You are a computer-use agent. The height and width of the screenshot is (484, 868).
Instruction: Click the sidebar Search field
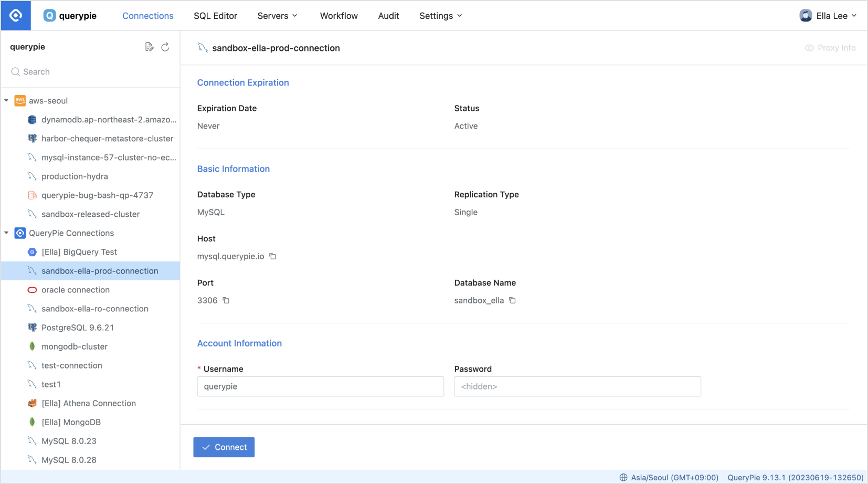pos(90,72)
